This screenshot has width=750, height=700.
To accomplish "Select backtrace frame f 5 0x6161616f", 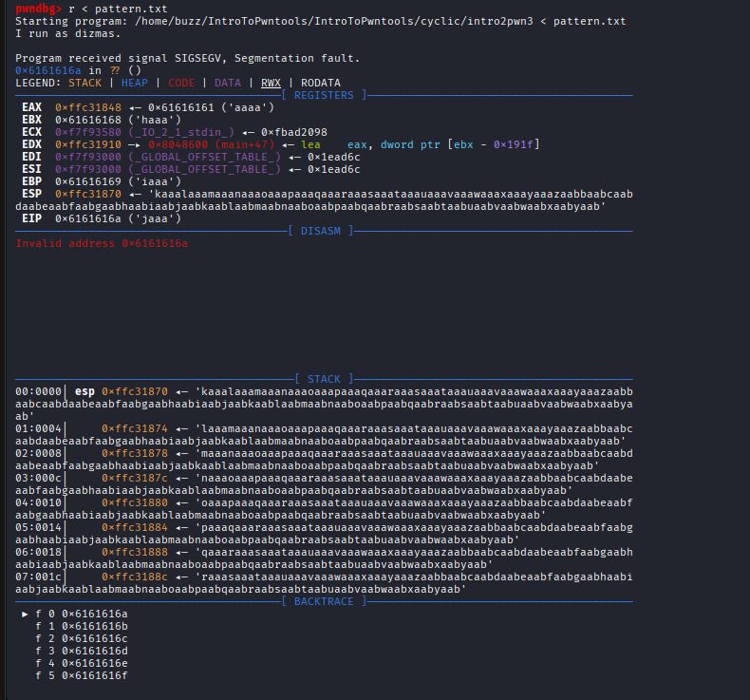I will click(x=81, y=675).
